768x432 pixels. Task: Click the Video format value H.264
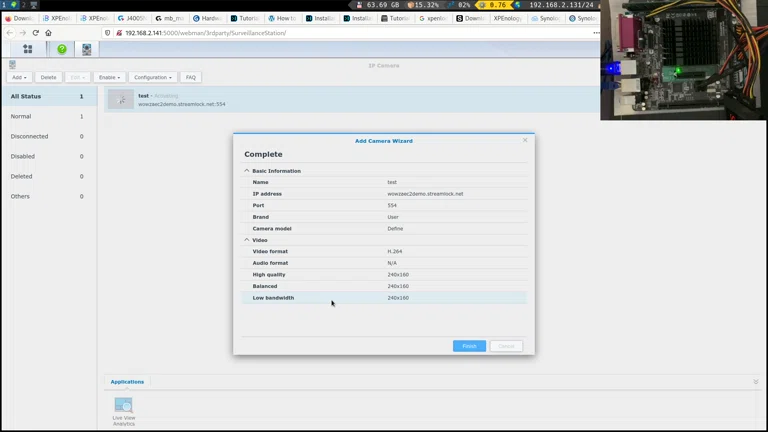395,251
